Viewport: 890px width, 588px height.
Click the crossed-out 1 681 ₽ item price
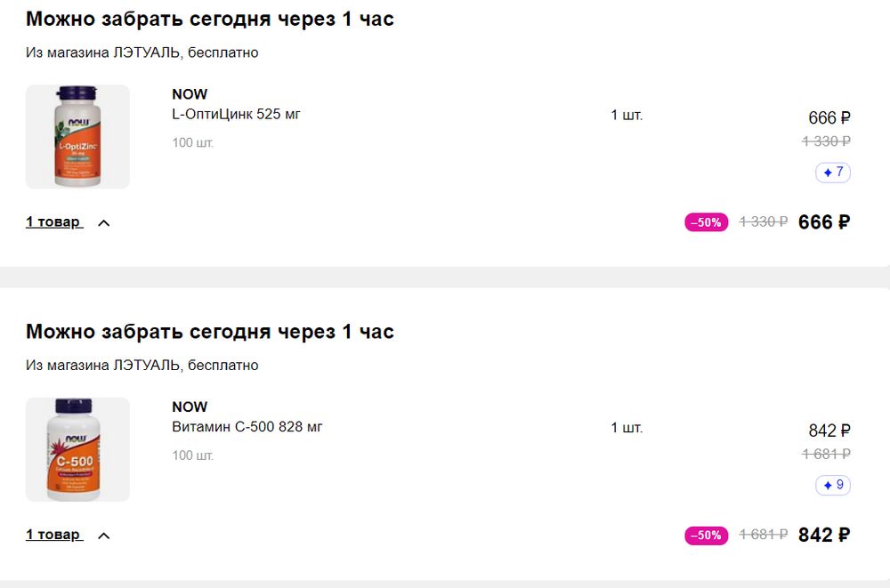tap(826, 454)
